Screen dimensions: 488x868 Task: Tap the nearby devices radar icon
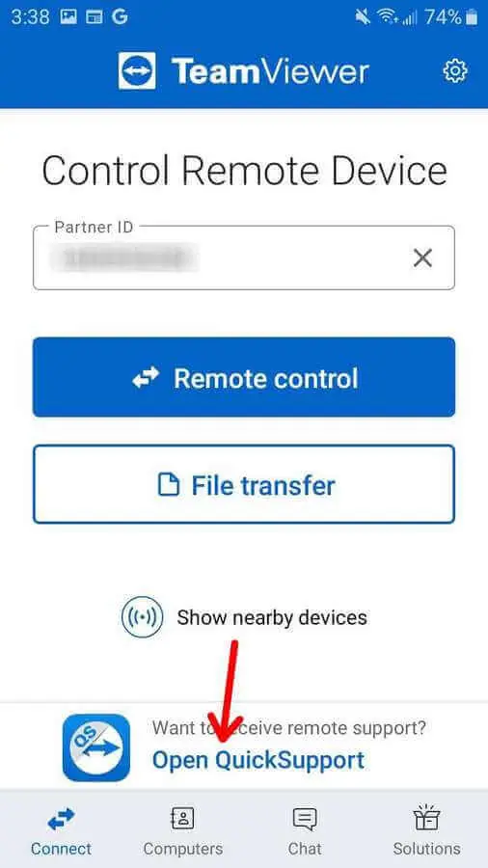click(142, 616)
